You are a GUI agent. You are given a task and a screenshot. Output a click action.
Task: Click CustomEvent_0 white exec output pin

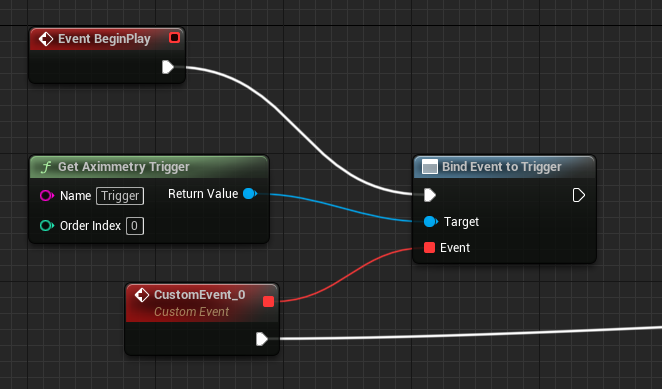[x=262, y=339]
